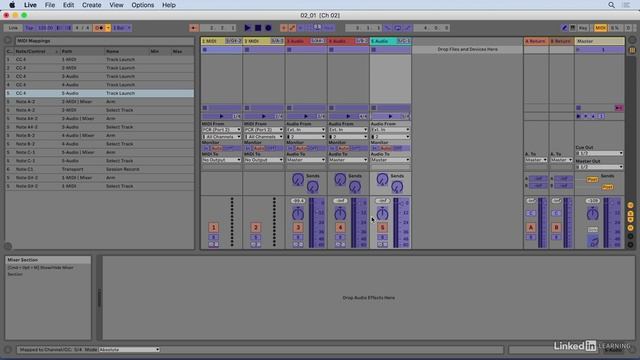Click Stop All Clips button in Master track
The image size is (640, 360).
tap(578, 108)
